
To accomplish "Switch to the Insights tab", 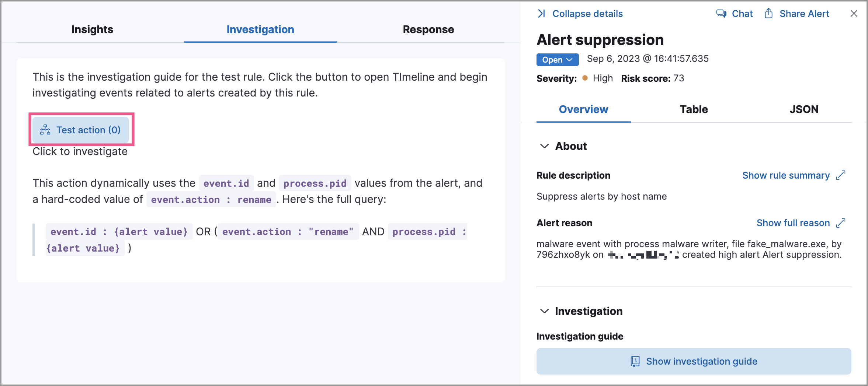I will tap(92, 29).
